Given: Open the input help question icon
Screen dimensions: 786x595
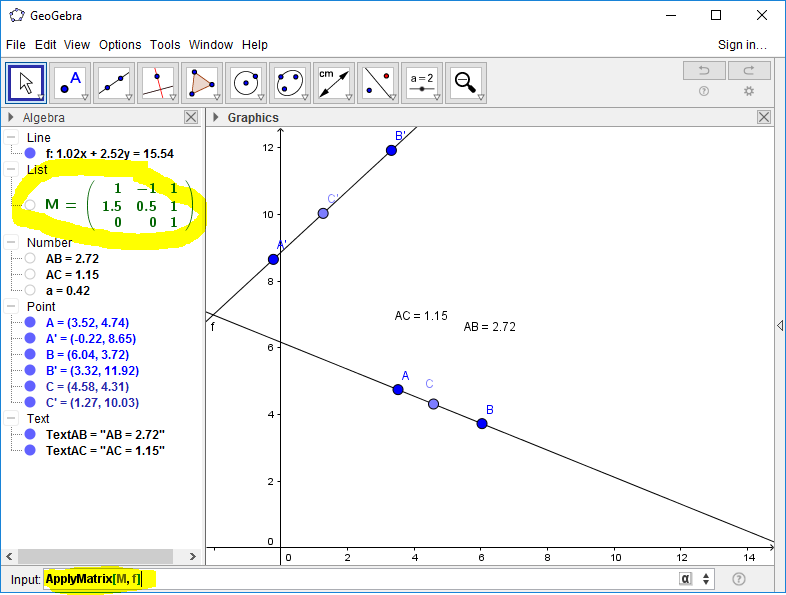Looking at the screenshot, I should coord(739,579).
